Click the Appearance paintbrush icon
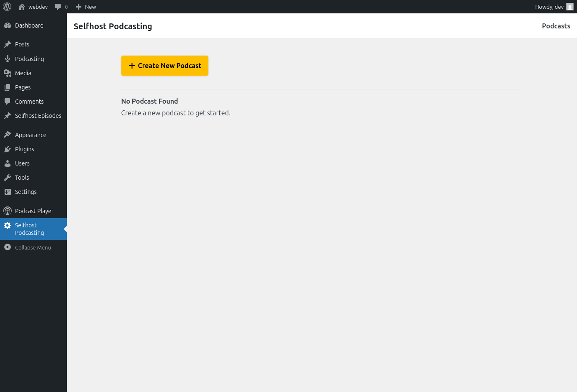The height and width of the screenshot is (392, 577). click(8, 135)
